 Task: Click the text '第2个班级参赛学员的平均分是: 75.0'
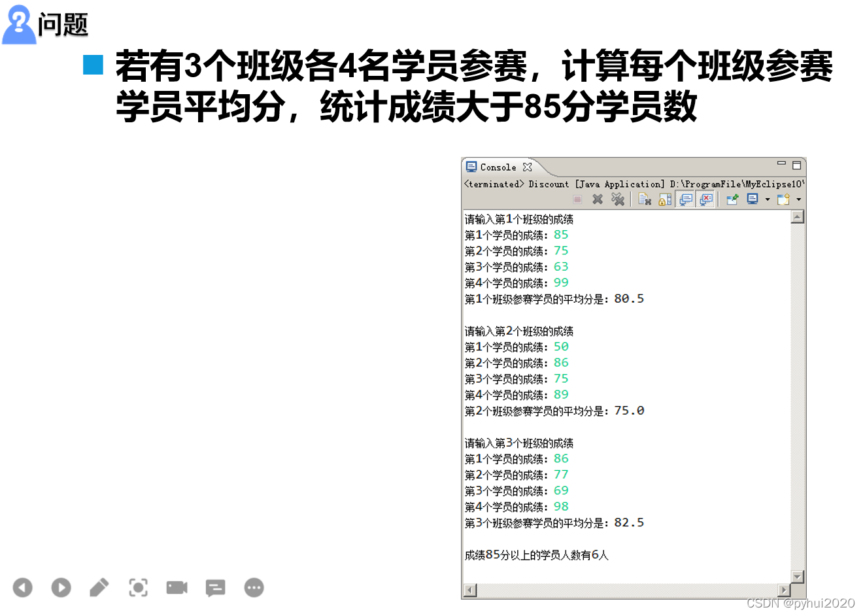[554, 411]
